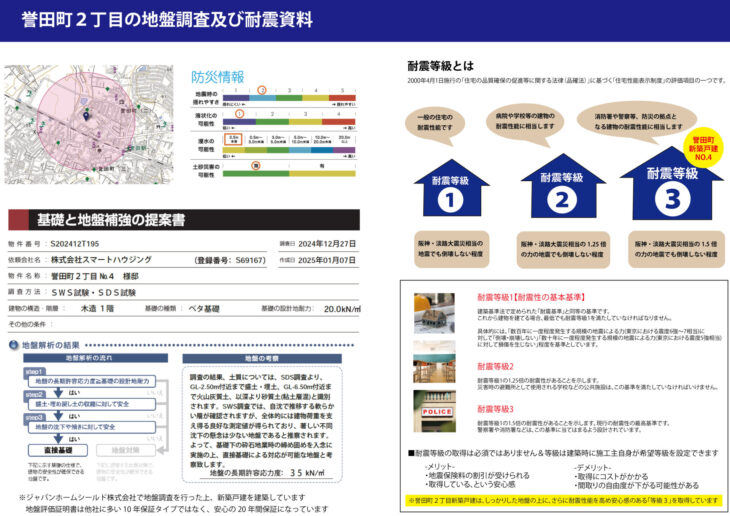The image size is (730, 516).
Task: Click the step1 box 地盤の長期許容応力度≧基礎の設計地耐力
Action: coord(92,381)
